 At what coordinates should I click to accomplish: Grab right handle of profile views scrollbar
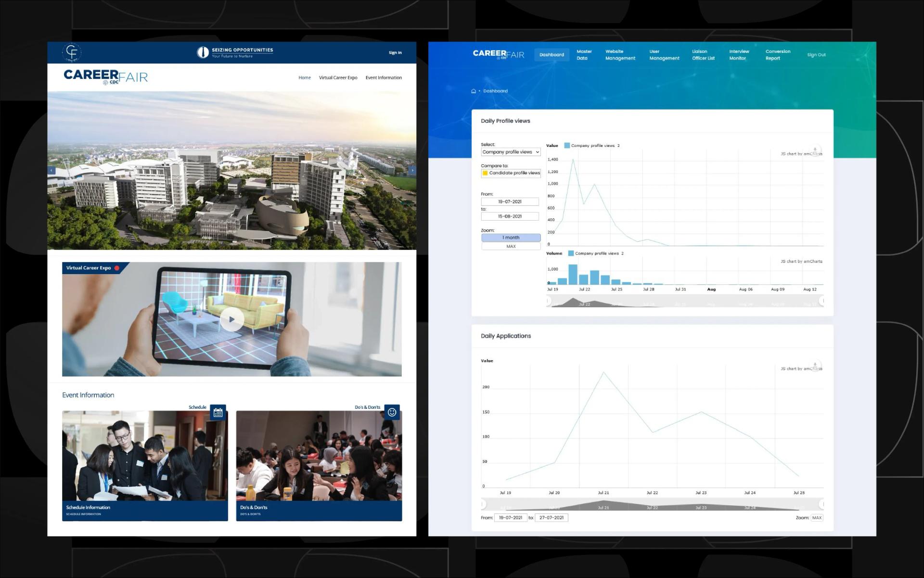(821, 301)
